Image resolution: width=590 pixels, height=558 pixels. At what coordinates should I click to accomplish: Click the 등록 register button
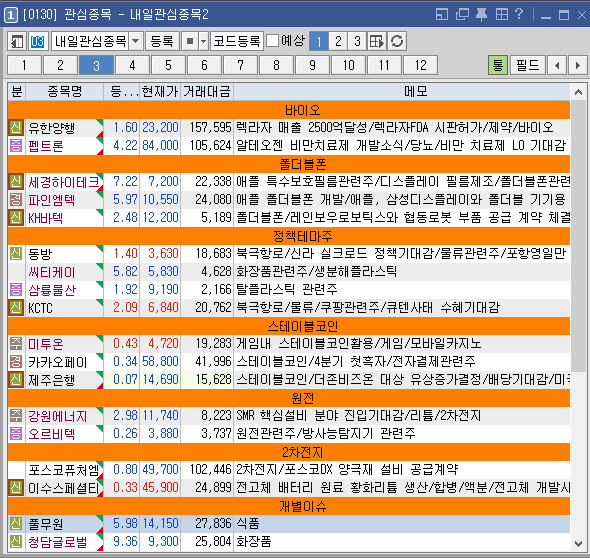click(x=162, y=41)
